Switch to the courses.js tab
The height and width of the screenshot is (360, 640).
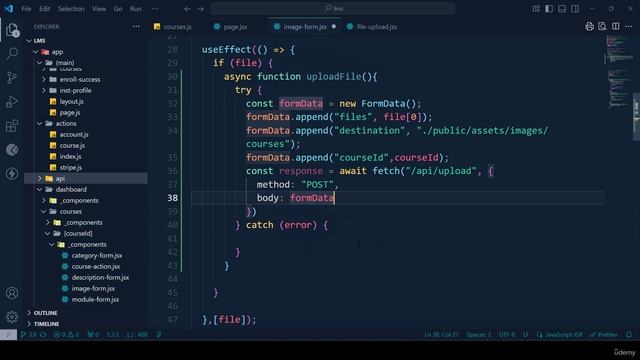point(178,27)
